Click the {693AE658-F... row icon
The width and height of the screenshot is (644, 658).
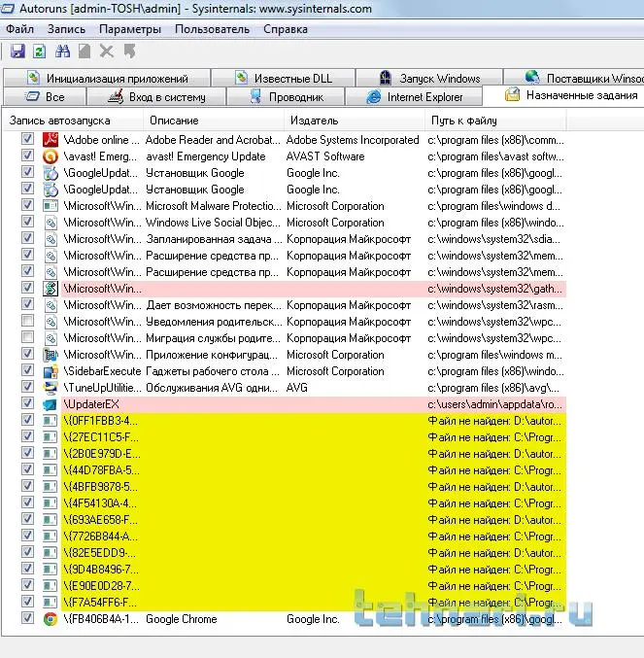coord(51,520)
